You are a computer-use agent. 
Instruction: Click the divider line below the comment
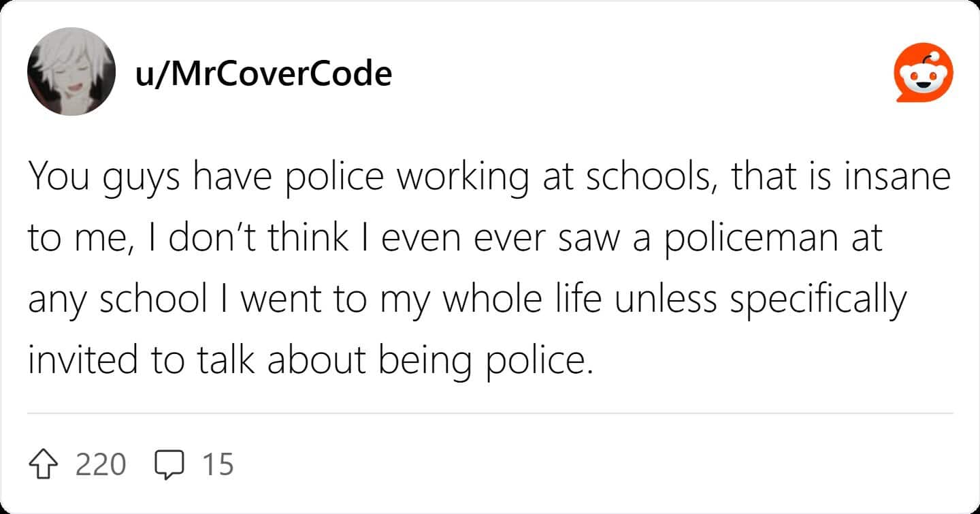click(x=490, y=413)
